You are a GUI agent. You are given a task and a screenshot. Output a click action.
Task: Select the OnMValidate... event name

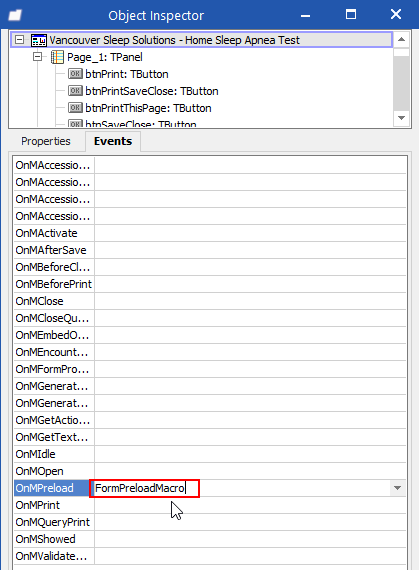point(51,556)
